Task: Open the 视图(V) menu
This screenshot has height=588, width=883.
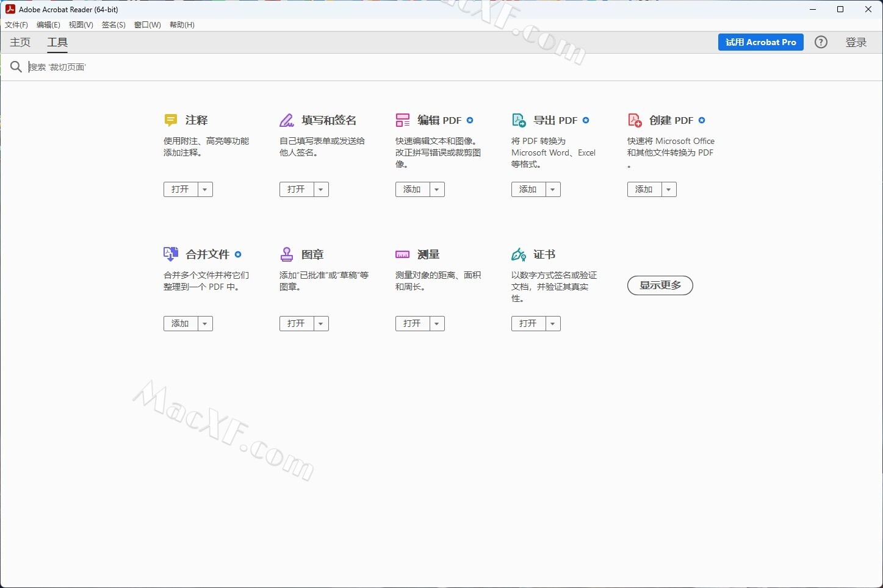Action: pyautogui.click(x=81, y=25)
